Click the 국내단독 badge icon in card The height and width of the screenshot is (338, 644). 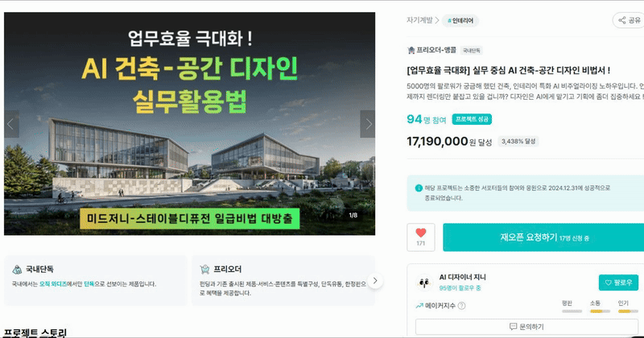coord(17,270)
